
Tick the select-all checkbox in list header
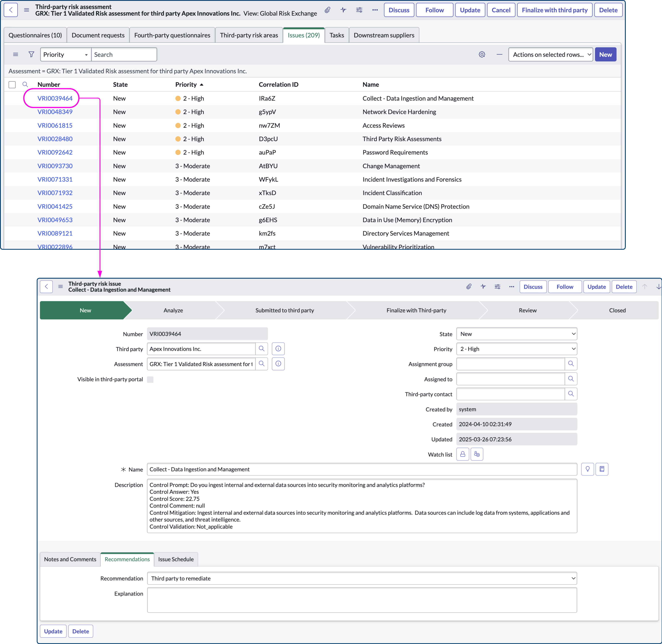[x=12, y=85]
